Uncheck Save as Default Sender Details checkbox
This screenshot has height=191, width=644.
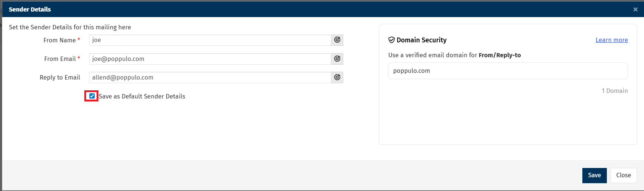click(92, 96)
